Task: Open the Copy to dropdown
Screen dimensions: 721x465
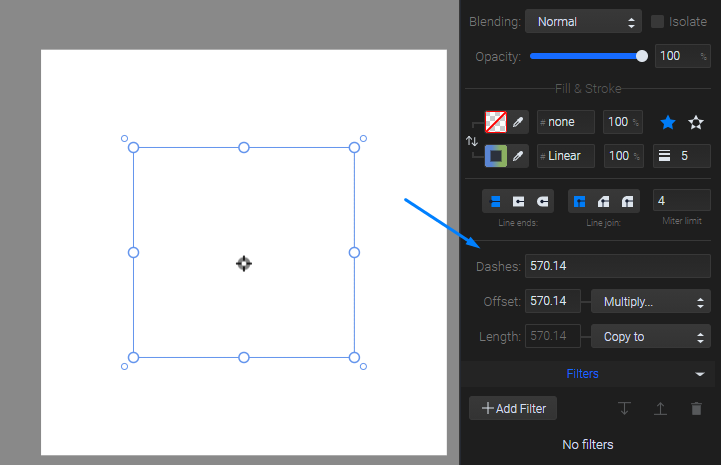Action: pos(651,337)
